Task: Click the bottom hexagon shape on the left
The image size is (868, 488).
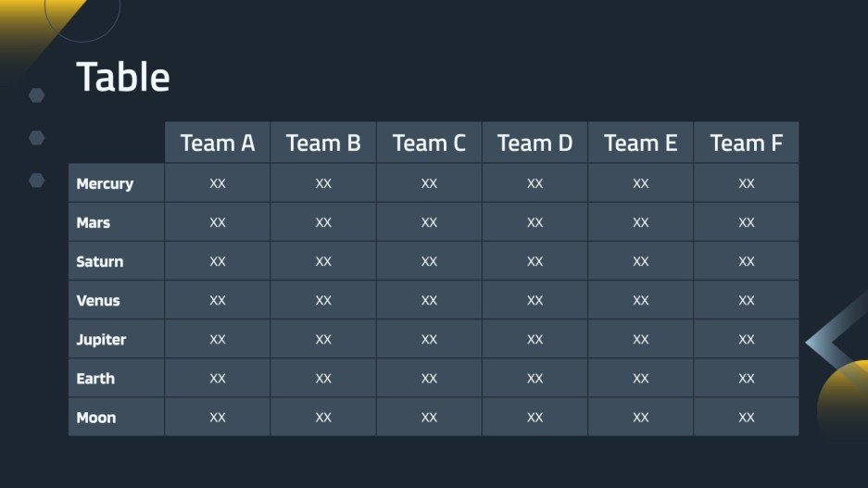Action: pyautogui.click(x=37, y=180)
